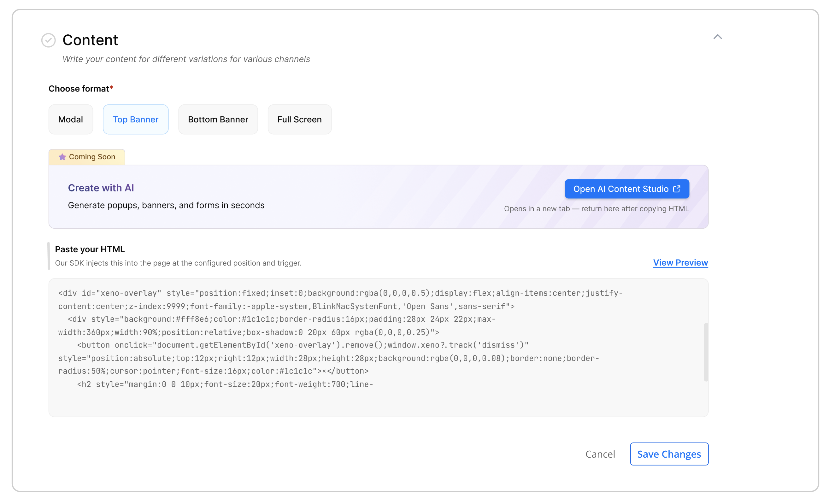
Task: Select the Modal format
Action: point(71,120)
